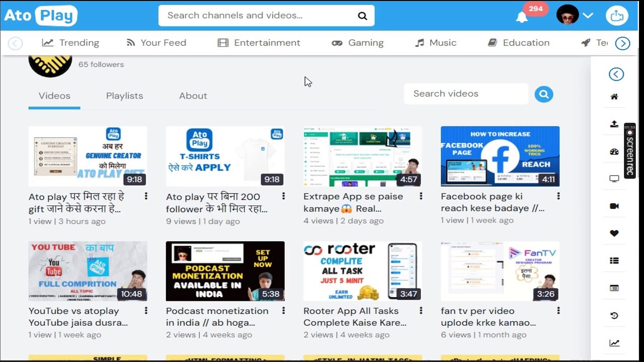The width and height of the screenshot is (644, 362).
Task: Open options for Extrape App video
Action: click(421, 196)
